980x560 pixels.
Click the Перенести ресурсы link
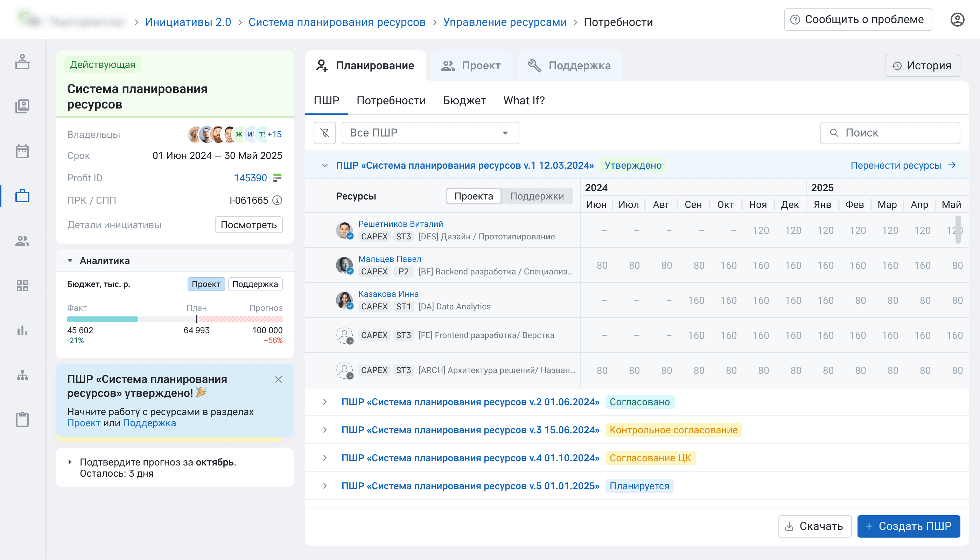tap(903, 166)
